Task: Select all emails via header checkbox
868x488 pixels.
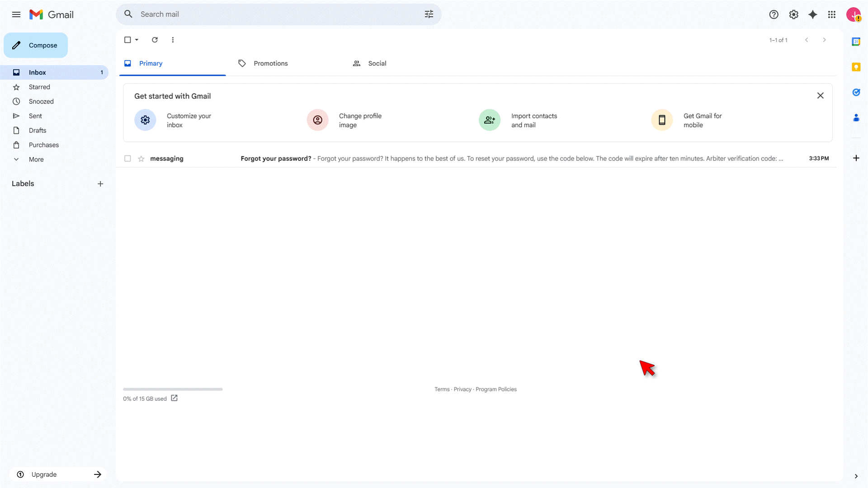Action: point(127,40)
